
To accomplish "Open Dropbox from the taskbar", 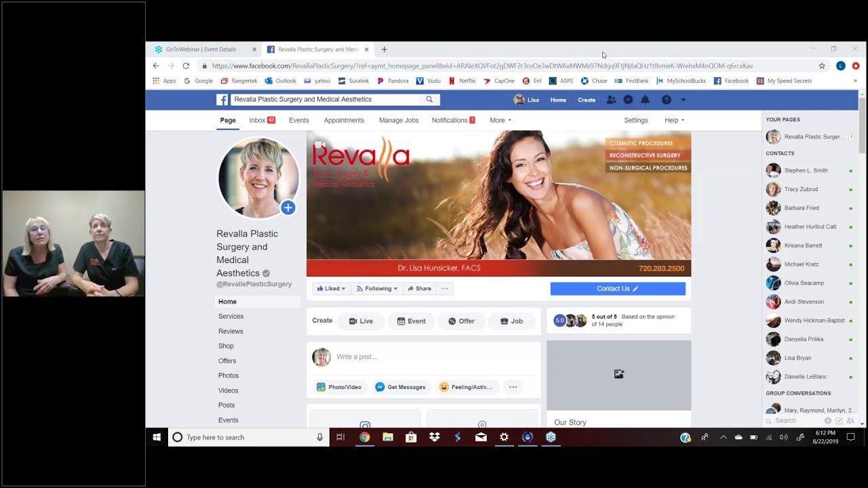I will point(435,437).
